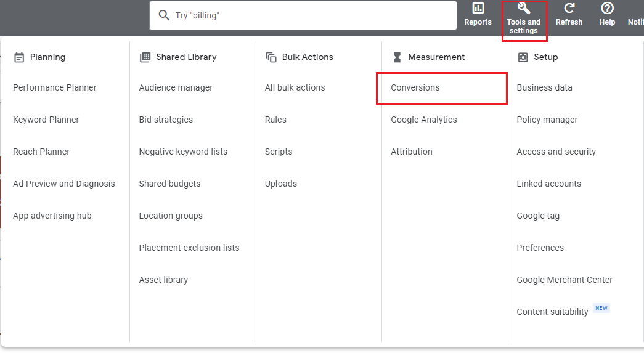
Task: Click the Bulk Actions heading
Action: click(308, 57)
